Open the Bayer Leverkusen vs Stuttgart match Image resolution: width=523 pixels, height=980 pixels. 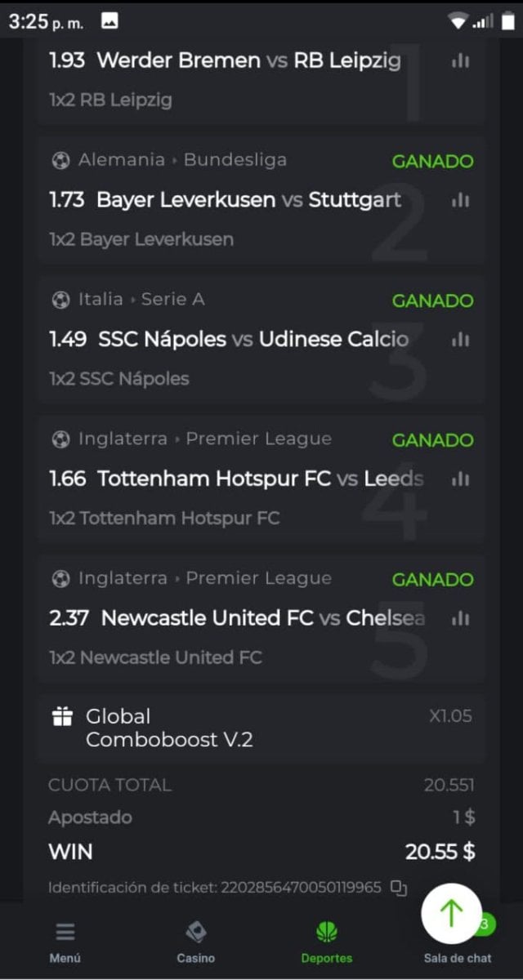pos(248,200)
